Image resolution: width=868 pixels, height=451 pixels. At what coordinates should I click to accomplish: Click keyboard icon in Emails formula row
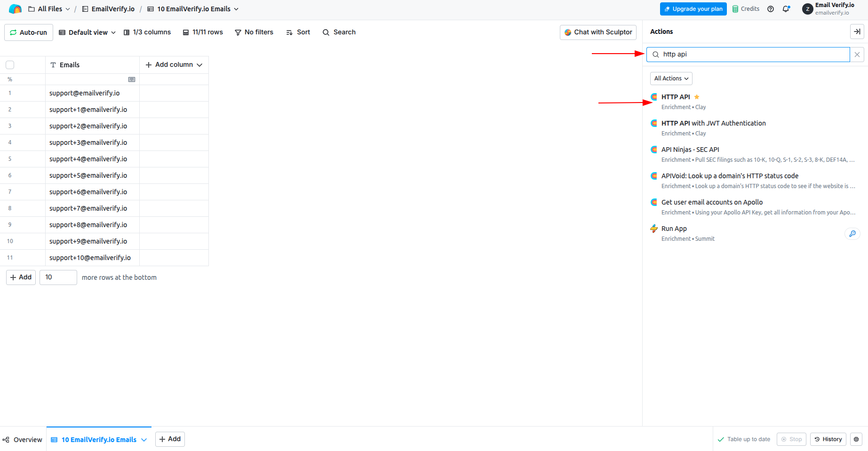click(132, 79)
